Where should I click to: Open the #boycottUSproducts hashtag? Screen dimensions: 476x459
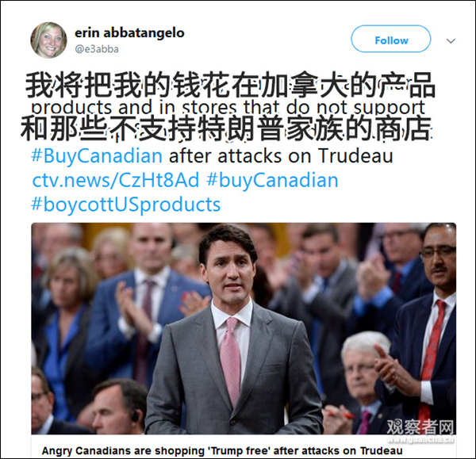(x=126, y=205)
